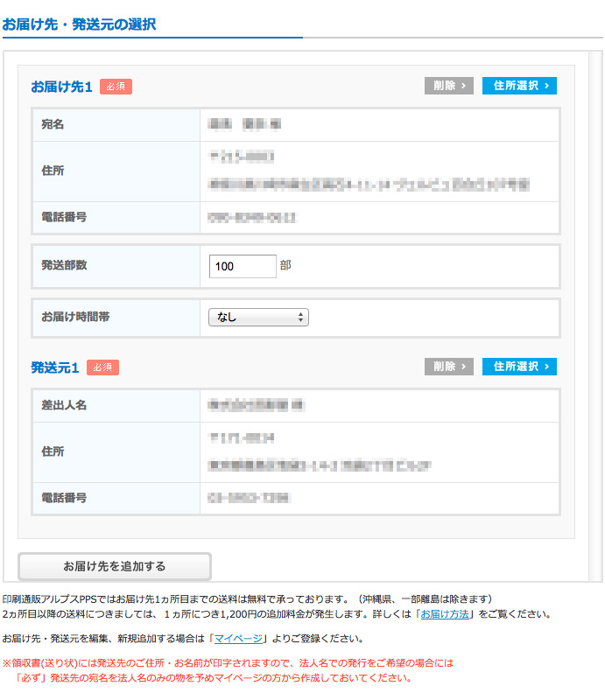Open the お届け時間帯 dropdown showing なし
Image resolution: width=605 pixels, height=700 pixels.
tap(258, 318)
